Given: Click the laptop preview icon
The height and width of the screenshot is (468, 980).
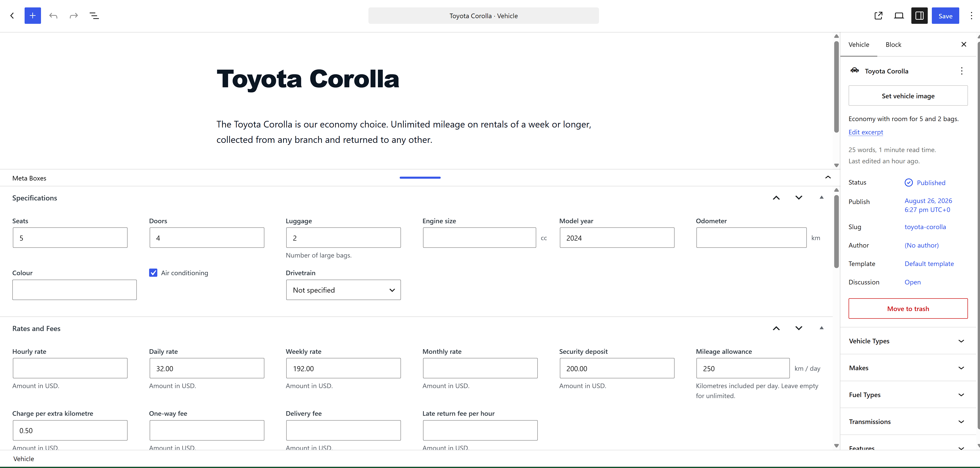Looking at the screenshot, I should [899, 16].
